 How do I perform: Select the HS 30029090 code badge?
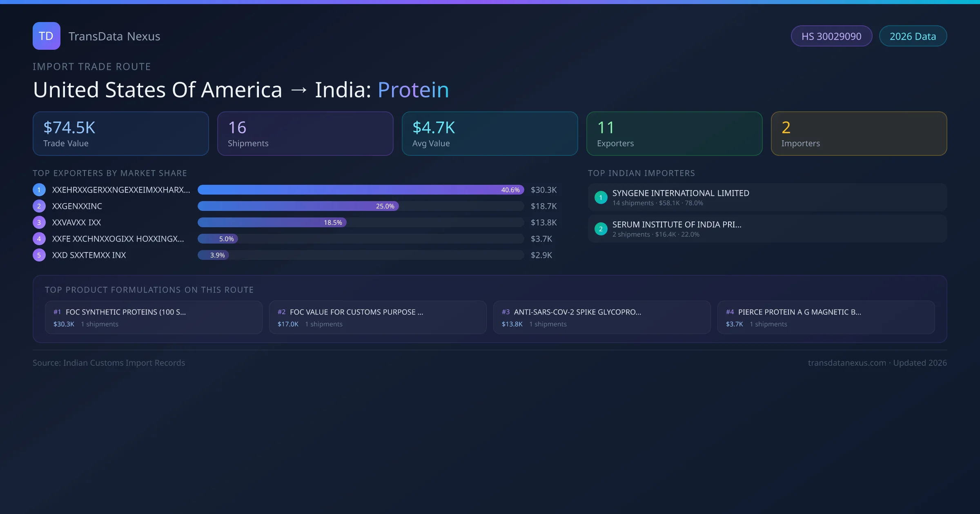[x=831, y=36]
